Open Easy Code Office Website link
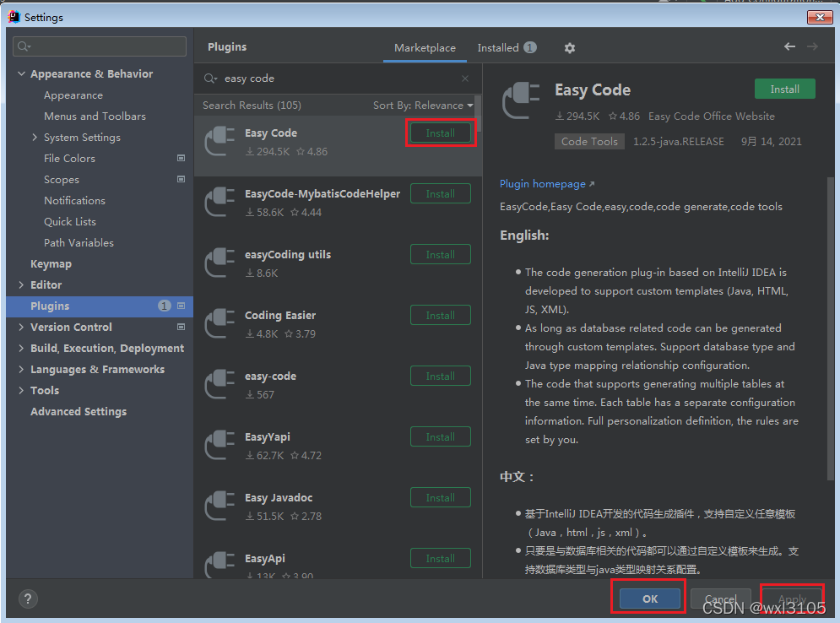This screenshot has width=840, height=623. [x=712, y=116]
